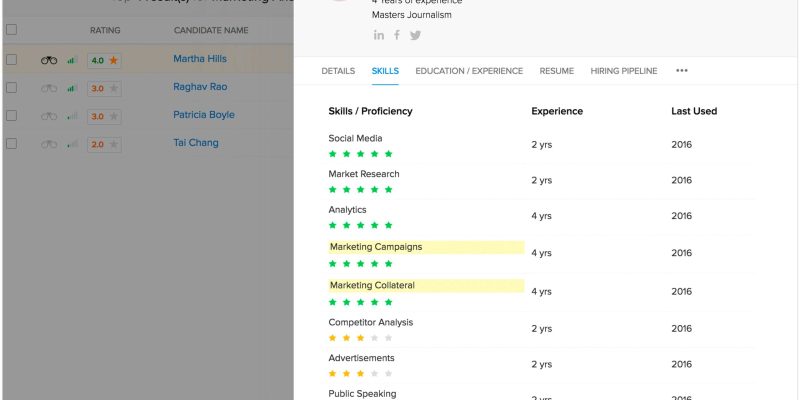The width and height of the screenshot is (800, 400).
Task: Click the Analytics skill name
Action: click(347, 210)
